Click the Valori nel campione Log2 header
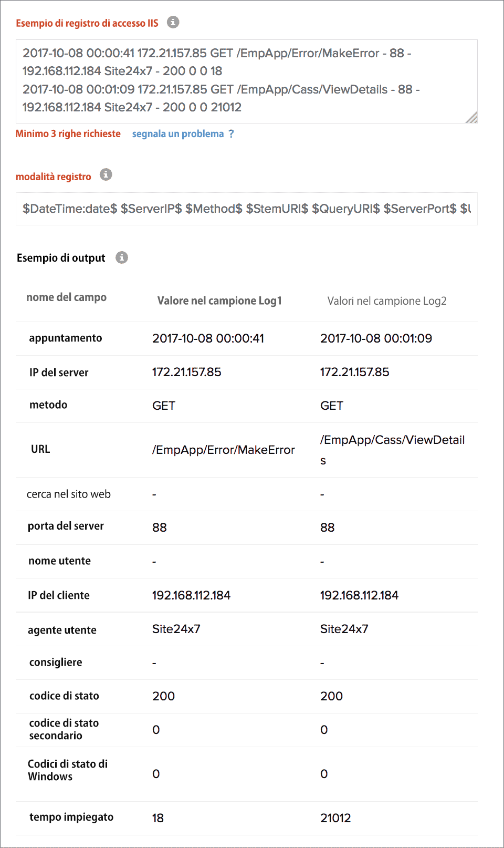The height and width of the screenshot is (848, 504). click(386, 301)
